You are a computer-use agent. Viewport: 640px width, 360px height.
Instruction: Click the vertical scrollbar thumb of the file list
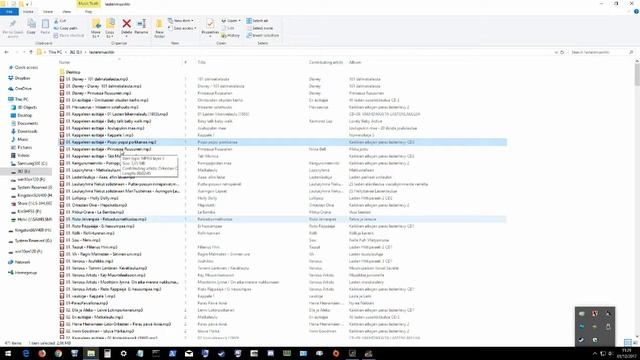(637, 75)
